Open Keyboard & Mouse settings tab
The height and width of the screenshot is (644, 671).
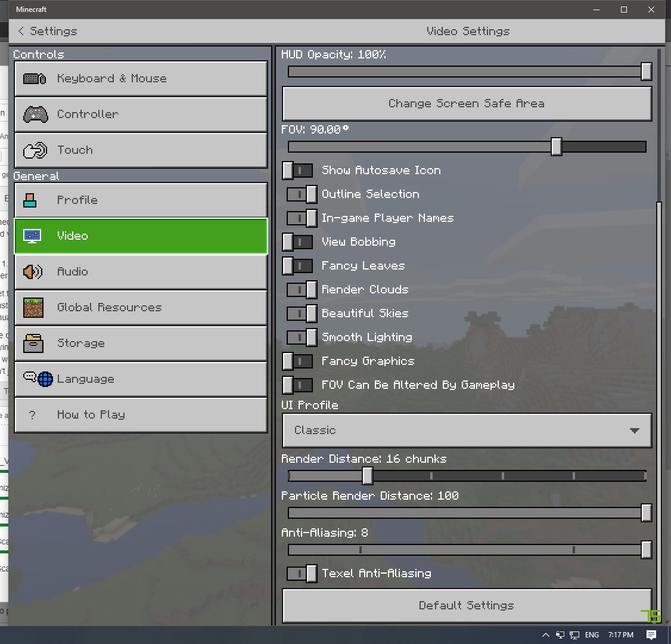click(x=141, y=79)
